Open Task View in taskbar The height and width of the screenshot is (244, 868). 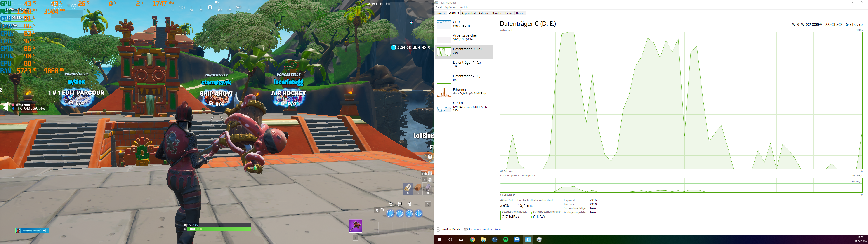pyautogui.click(x=461, y=240)
